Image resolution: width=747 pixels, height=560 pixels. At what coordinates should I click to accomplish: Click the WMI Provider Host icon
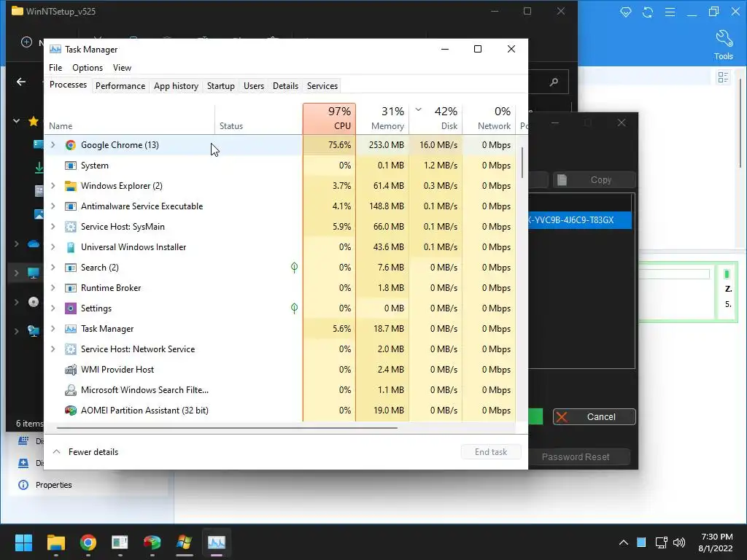pos(71,370)
